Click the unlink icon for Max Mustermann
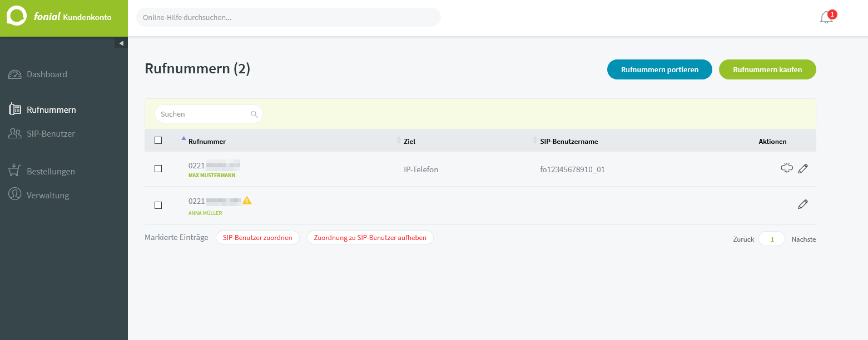 (x=786, y=168)
